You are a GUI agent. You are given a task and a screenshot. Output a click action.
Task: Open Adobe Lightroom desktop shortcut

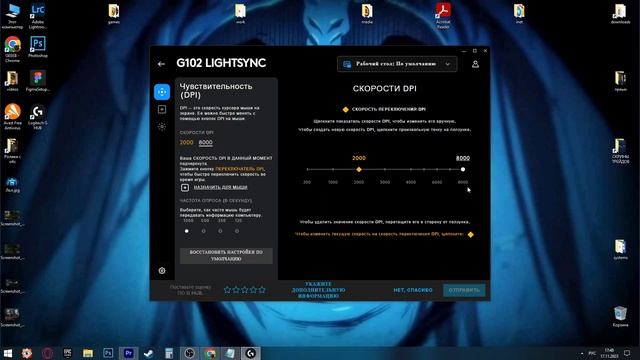pyautogui.click(x=38, y=16)
